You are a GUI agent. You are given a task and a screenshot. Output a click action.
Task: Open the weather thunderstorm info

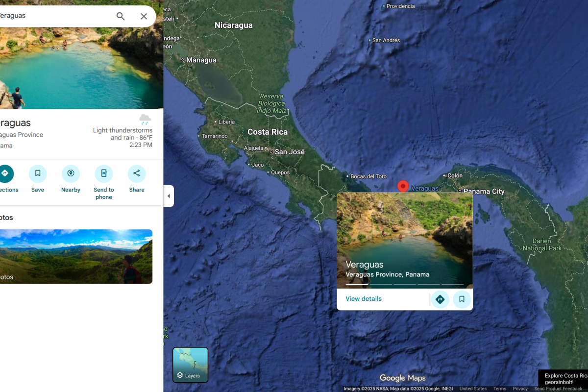tap(123, 131)
